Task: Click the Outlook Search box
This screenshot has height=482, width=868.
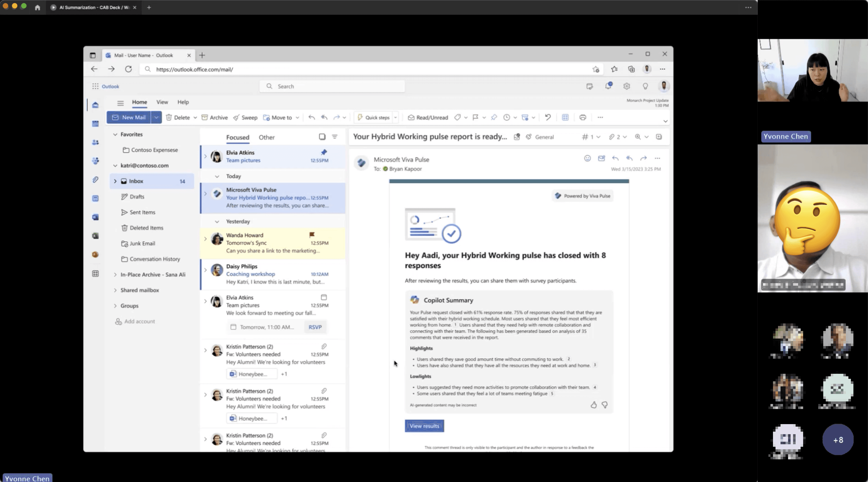Action: click(332, 86)
